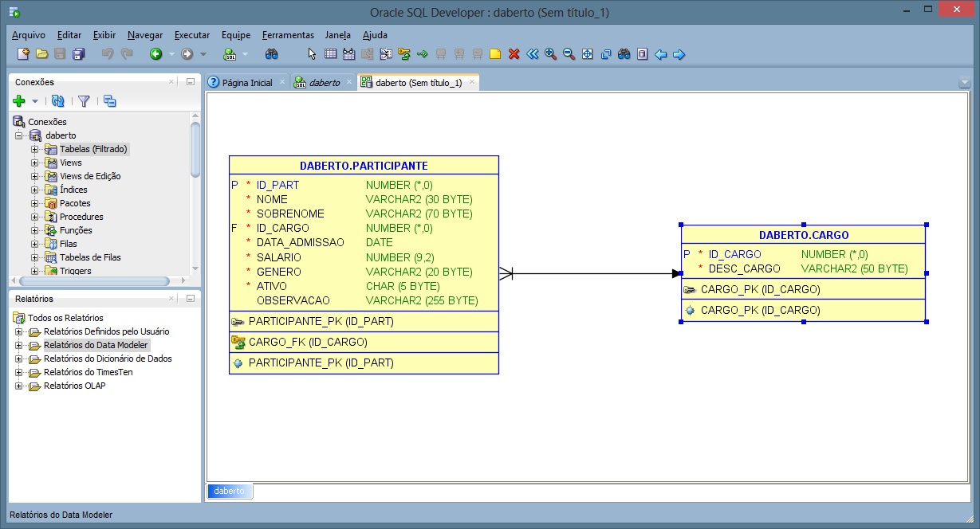Click the filter funnel in Conexões panel
The width and height of the screenshot is (980, 529).
(83, 101)
